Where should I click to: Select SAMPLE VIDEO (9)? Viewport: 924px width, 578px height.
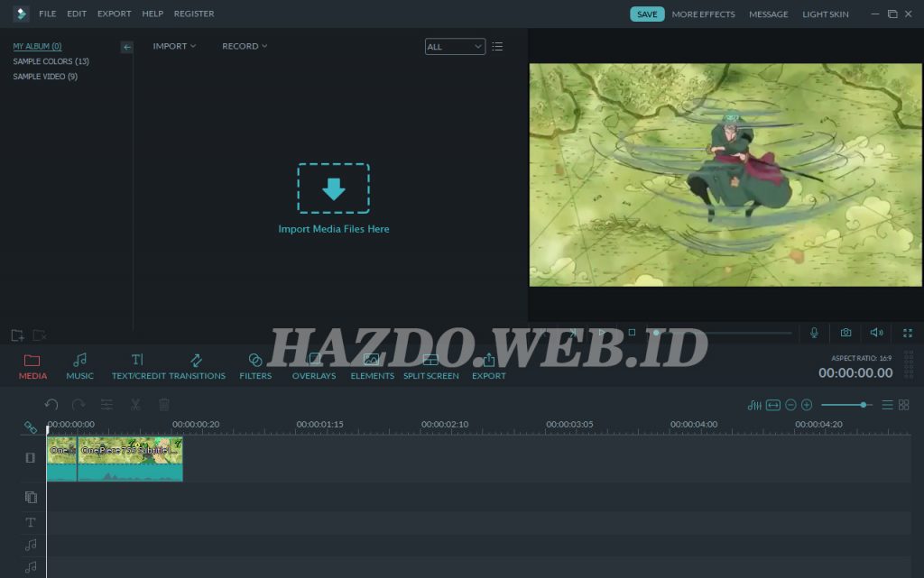(45, 77)
